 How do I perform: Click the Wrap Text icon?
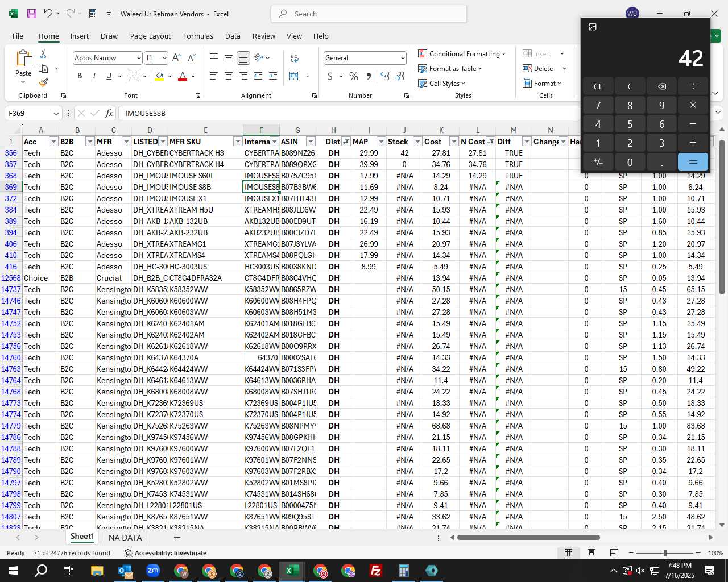(x=295, y=58)
